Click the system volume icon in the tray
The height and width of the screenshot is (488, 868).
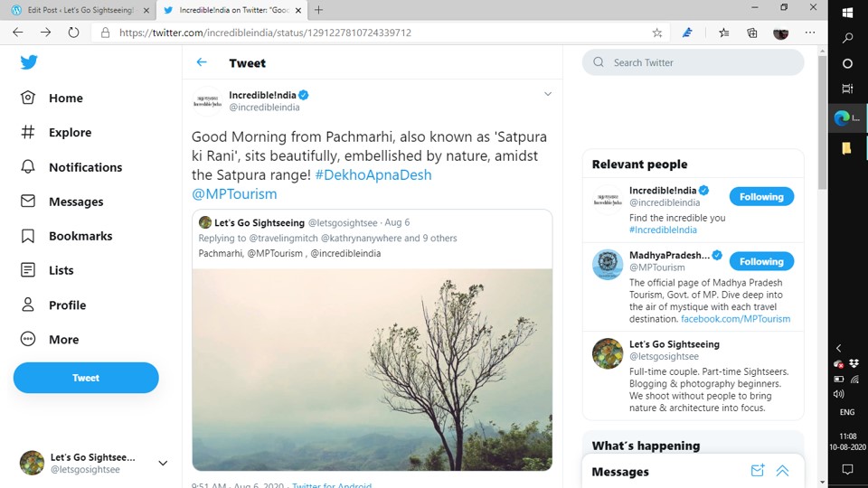pos(838,394)
